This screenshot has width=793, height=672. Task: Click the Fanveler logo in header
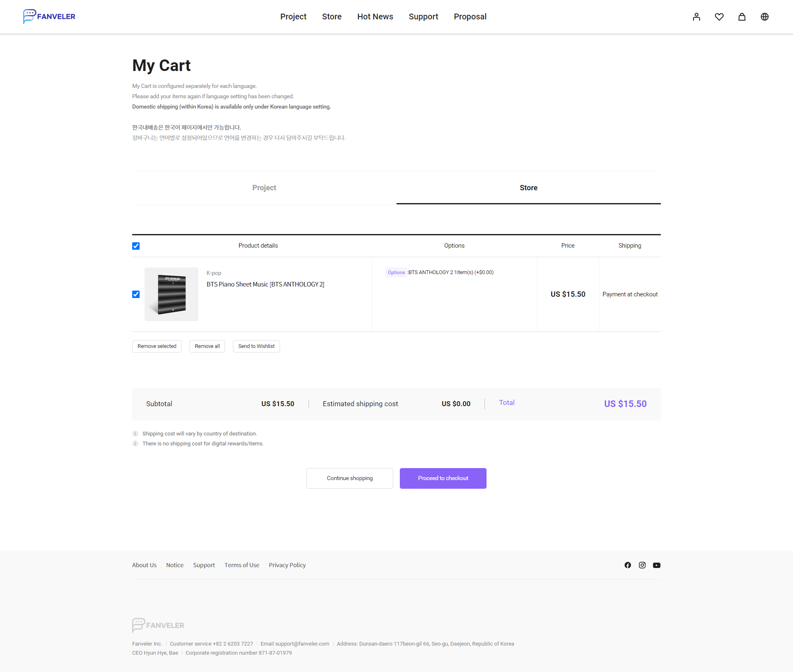49,17
